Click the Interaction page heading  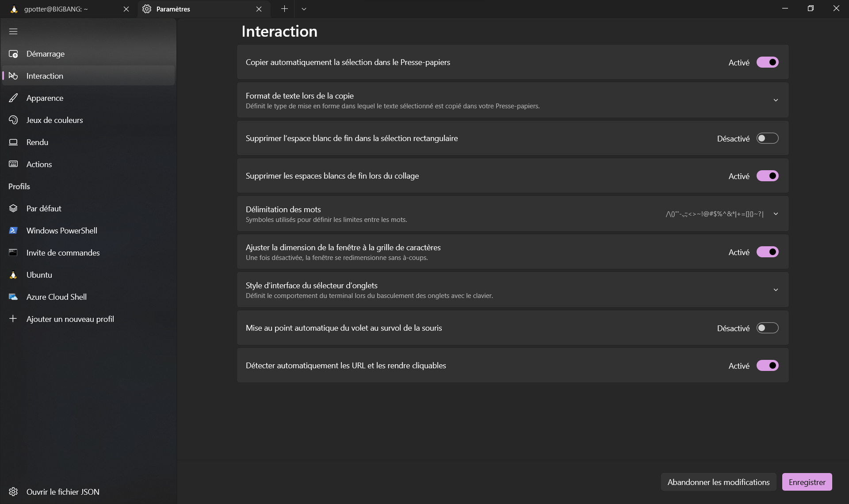click(279, 31)
